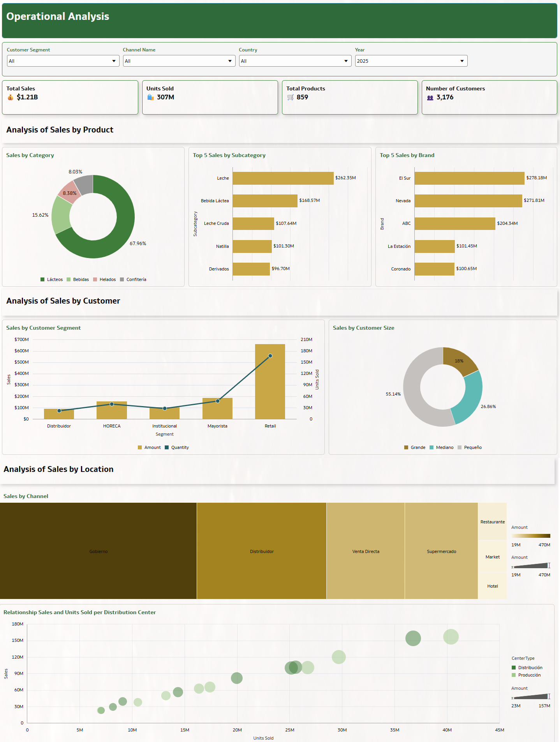This screenshot has width=560, height=742.
Task: Open the Year dropdown showing 2025
Action: 411,61
